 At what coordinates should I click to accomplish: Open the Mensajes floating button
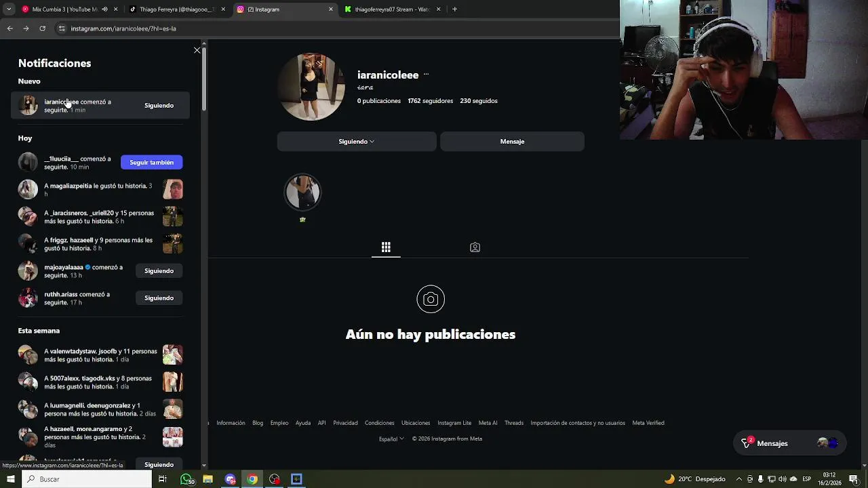(791, 443)
